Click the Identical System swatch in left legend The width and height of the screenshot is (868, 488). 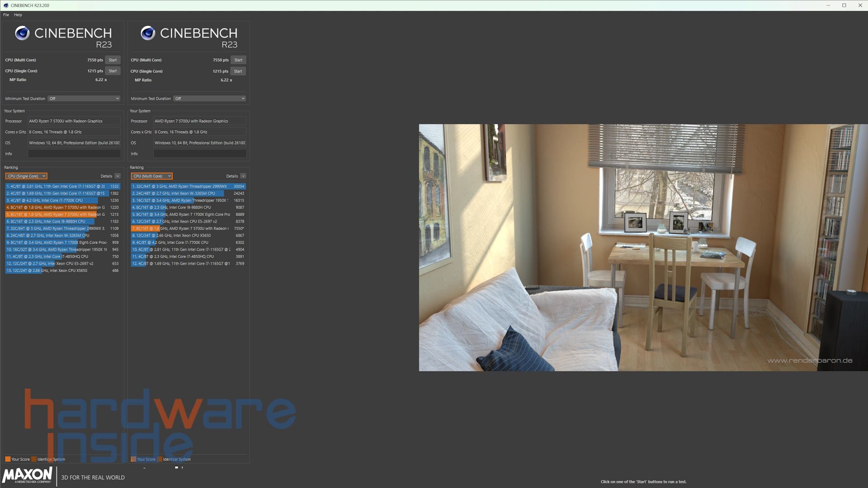pyautogui.click(x=34, y=459)
